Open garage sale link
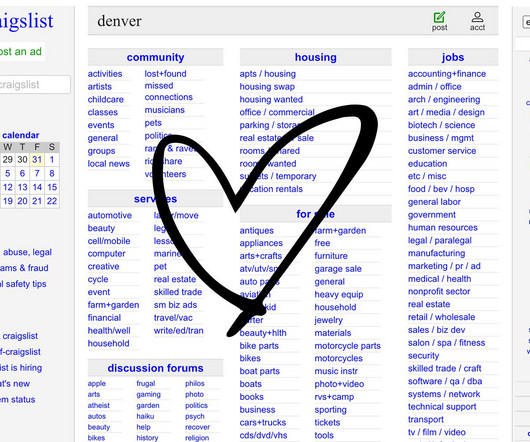Screen dimensions: 530x442 [x=338, y=269]
